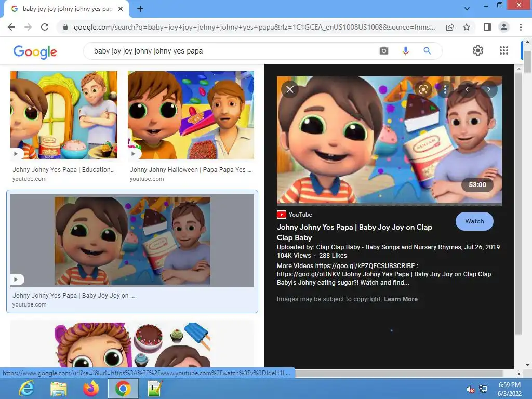532x399 pixels.
Task: Click play icon on Halloween thumbnail
Action: (x=134, y=154)
